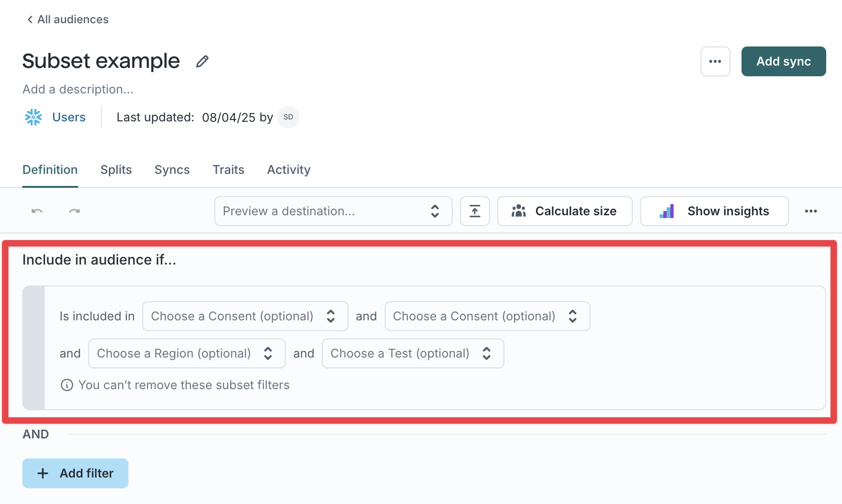Click the Add filter button

tap(75, 473)
